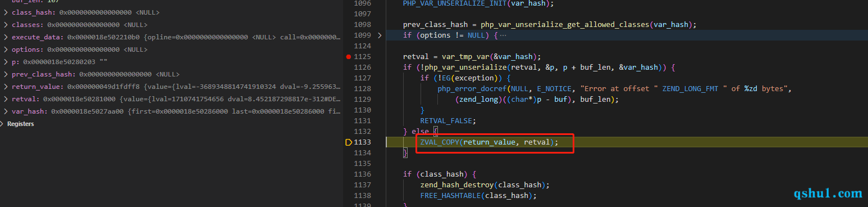Unfold the collapsed block at line 1099
868x207 pixels.
tap(380, 35)
